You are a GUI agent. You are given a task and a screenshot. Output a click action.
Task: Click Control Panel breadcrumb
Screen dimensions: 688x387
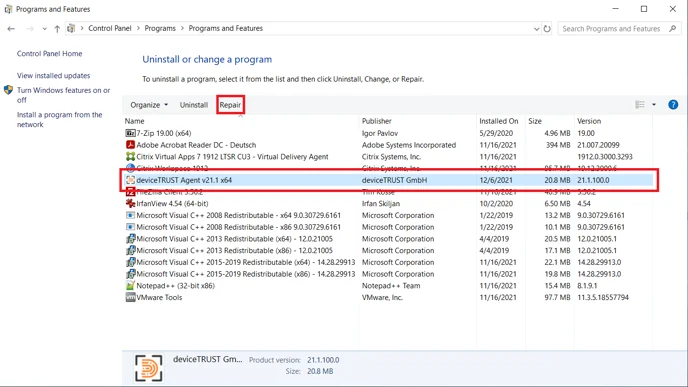click(x=110, y=28)
